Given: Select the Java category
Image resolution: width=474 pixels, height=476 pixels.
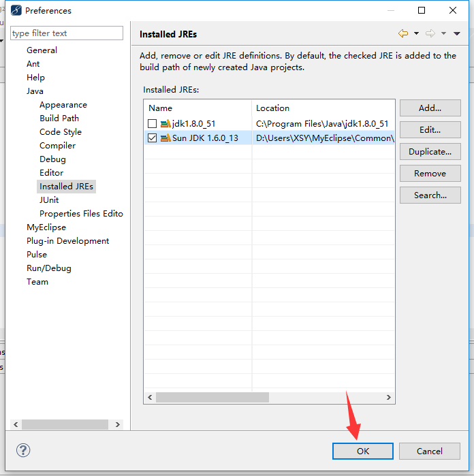Looking at the screenshot, I should [x=35, y=91].
